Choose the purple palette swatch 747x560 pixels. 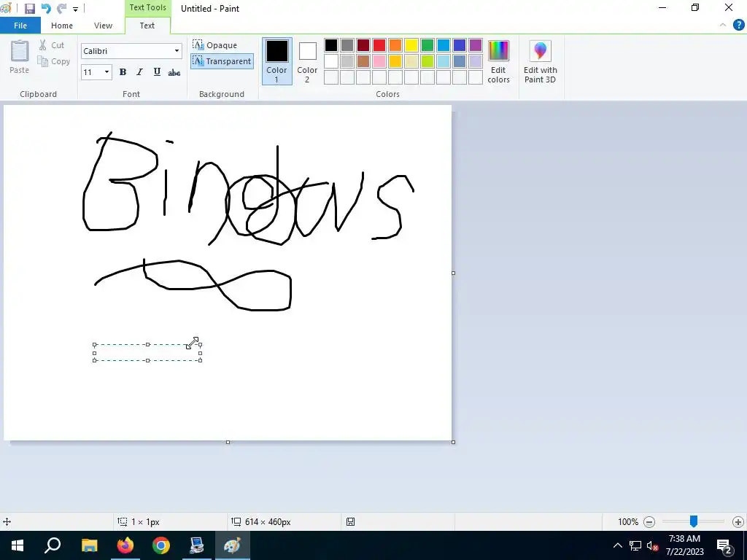[x=476, y=45]
